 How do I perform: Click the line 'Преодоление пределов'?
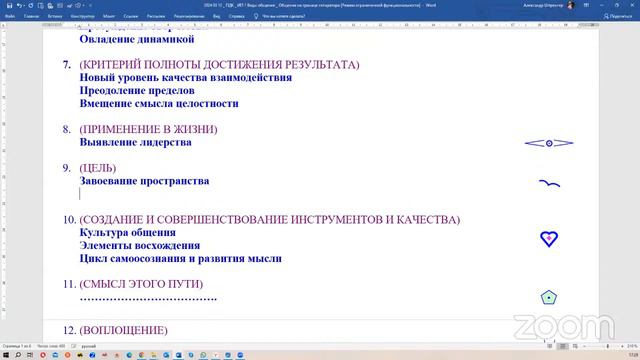[x=137, y=91]
